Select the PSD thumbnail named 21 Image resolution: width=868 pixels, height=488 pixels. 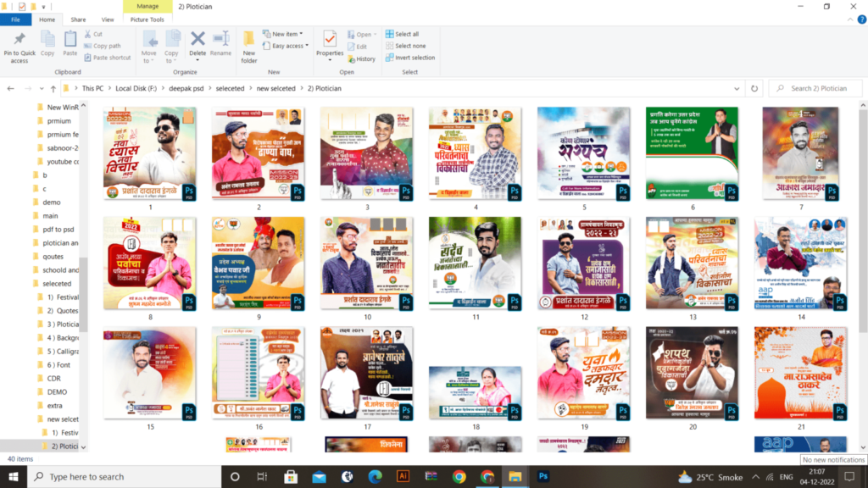coord(800,373)
